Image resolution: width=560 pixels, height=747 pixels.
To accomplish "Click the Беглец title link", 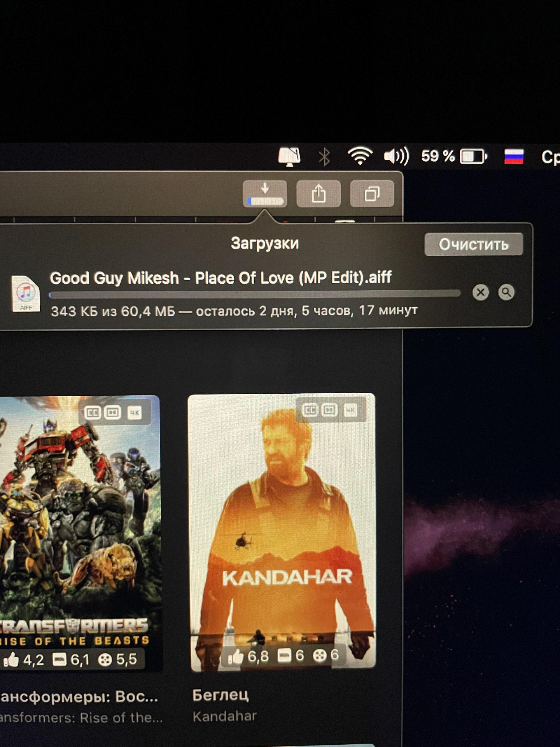I will click(221, 695).
